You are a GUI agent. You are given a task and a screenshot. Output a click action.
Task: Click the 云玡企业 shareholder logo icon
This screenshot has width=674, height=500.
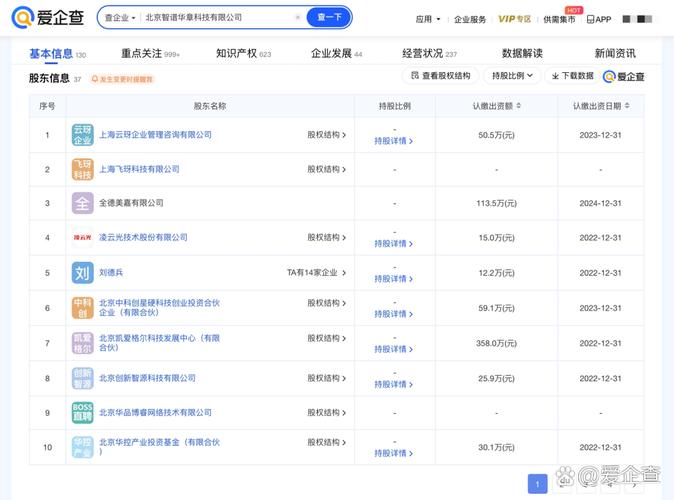(x=83, y=135)
